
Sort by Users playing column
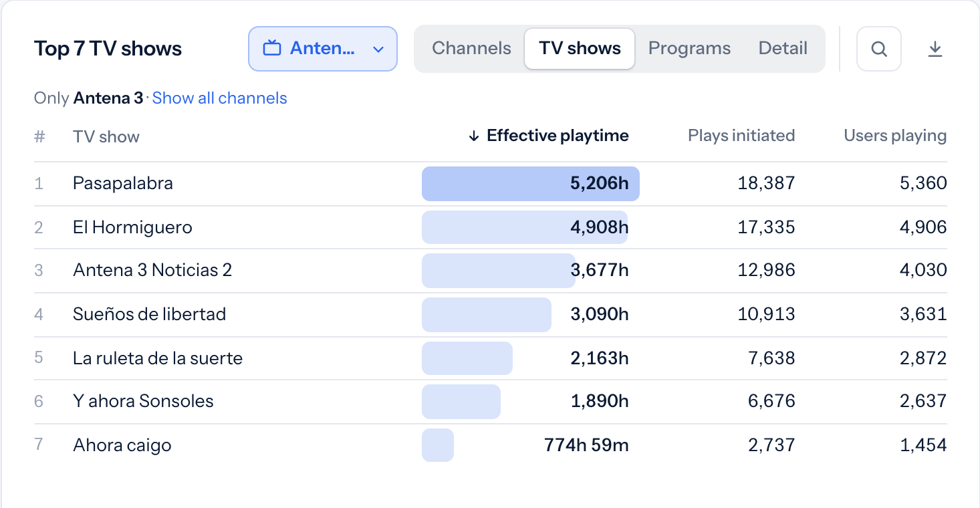(895, 136)
